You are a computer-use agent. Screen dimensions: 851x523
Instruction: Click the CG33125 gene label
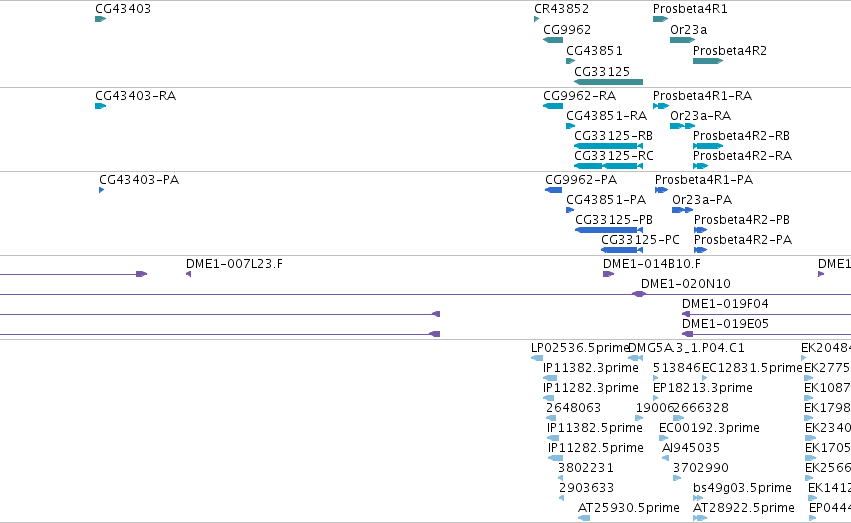[x=602, y=72]
